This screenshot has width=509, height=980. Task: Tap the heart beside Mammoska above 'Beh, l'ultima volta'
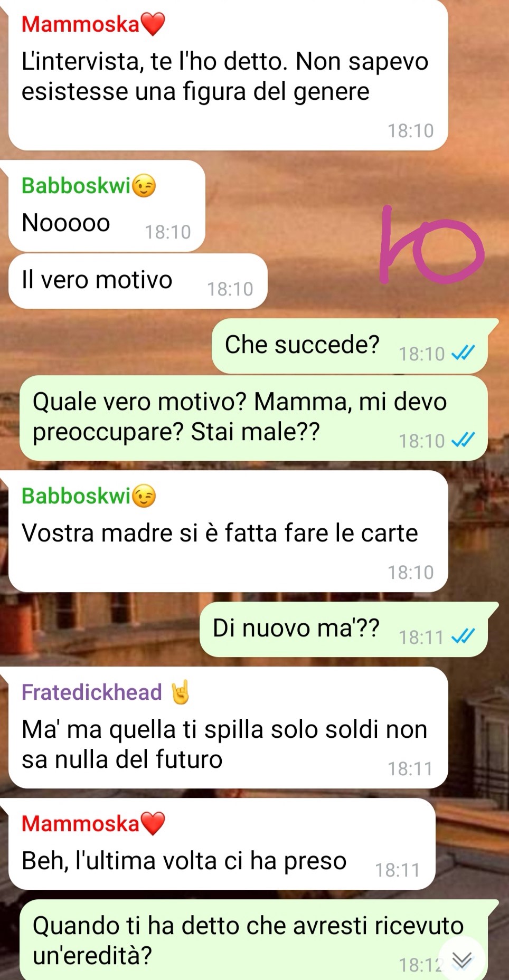click(153, 824)
